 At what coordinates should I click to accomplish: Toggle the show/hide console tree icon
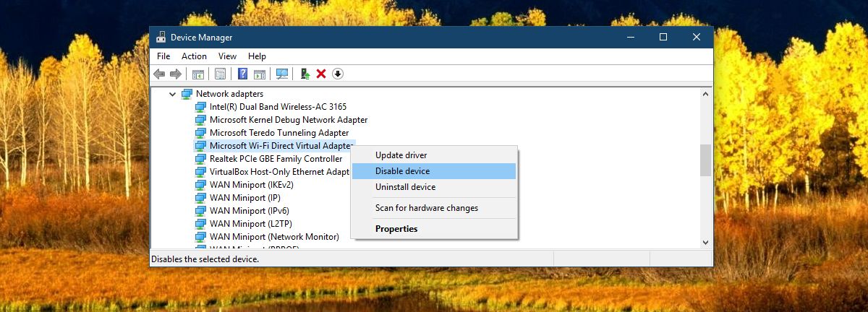(197, 74)
